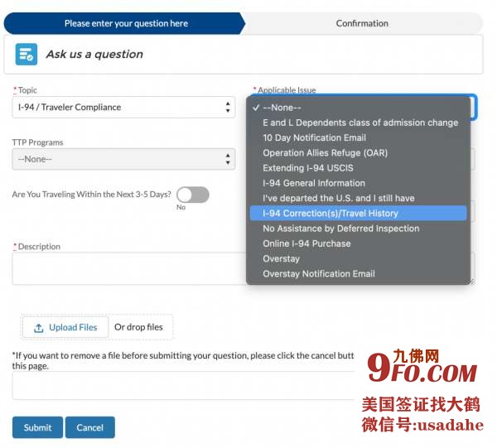Screen dimensions: 497x448
Task: Select I-94 General Information option
Action: click(313, 183)
